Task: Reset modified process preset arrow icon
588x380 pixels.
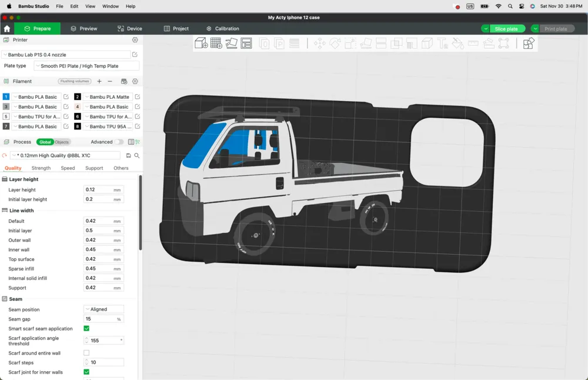Action: point(5,155)
